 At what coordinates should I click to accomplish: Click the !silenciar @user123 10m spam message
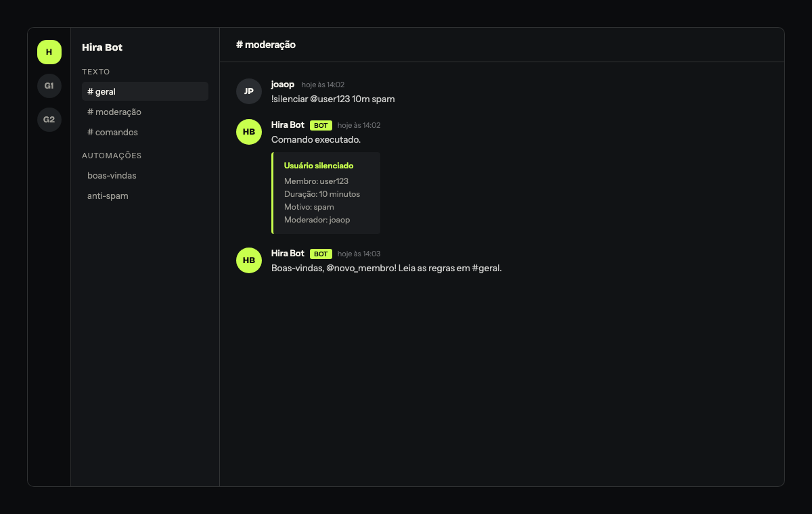333,99
